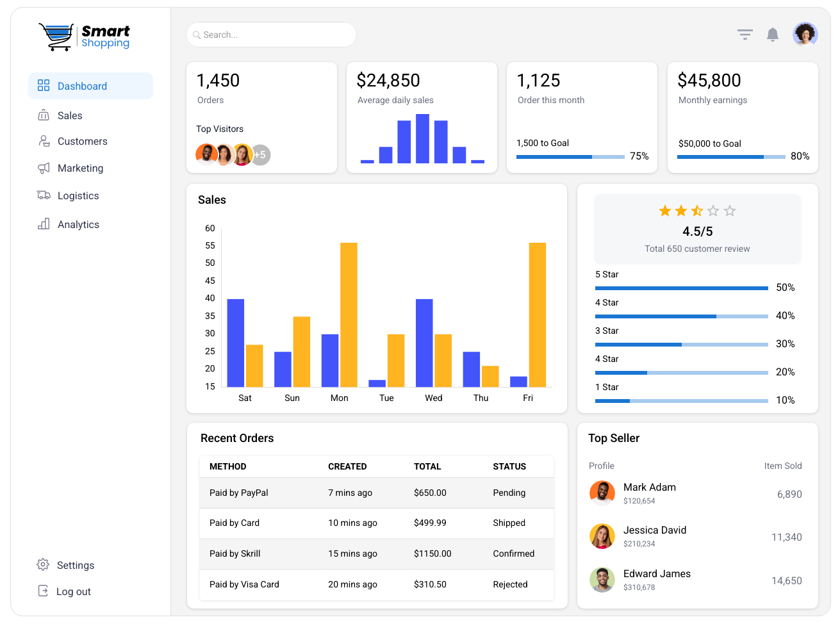Click the "4.5/5" rating score
The height and width of the screenshot is (622, 840).
698,231
